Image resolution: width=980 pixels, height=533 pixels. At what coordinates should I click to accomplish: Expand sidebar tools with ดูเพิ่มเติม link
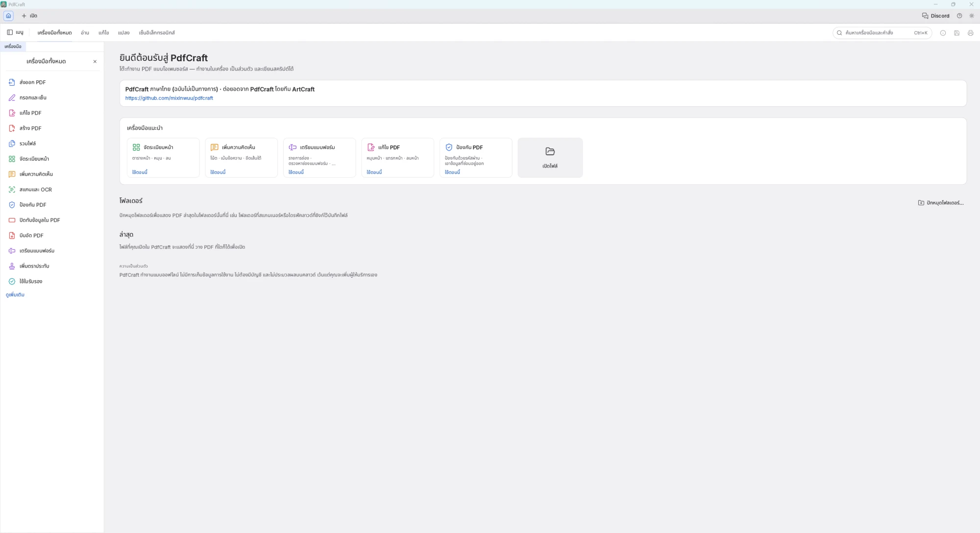(x=15, y=295)
